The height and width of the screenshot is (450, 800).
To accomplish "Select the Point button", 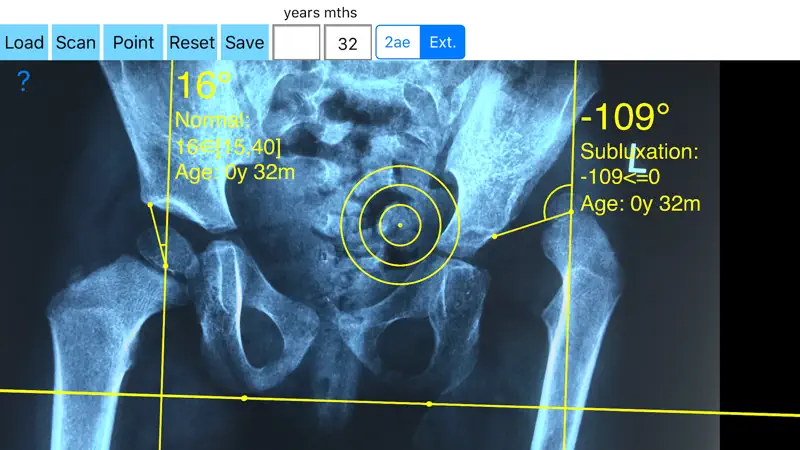I will 133,42.
